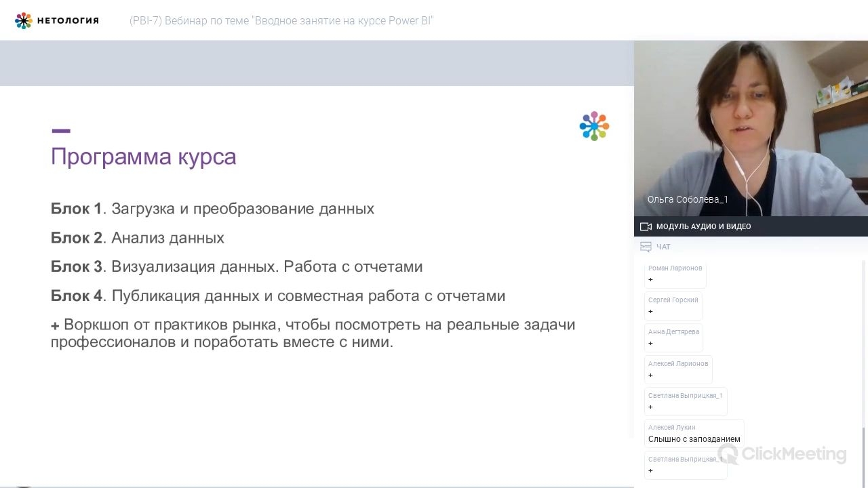Click the Ольга Соболева_1 name label
The width and height of the screenshot is (868, 488).
[x=688, y=199]
